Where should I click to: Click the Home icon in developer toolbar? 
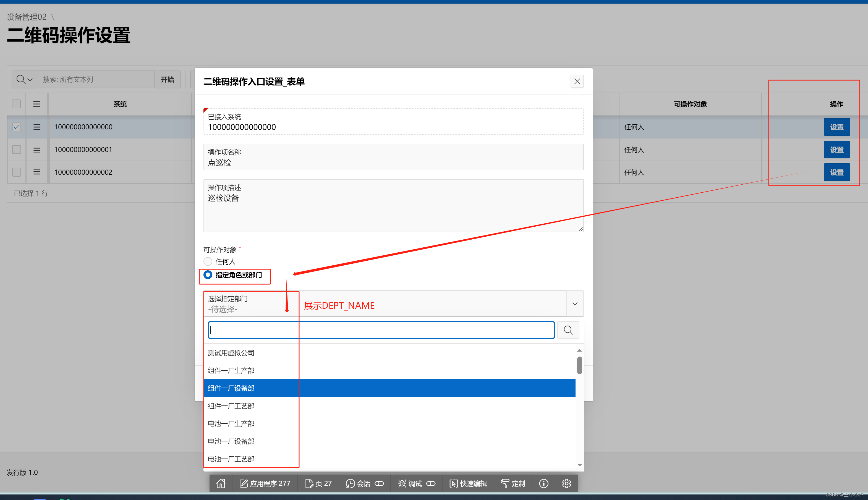[221, 483]
